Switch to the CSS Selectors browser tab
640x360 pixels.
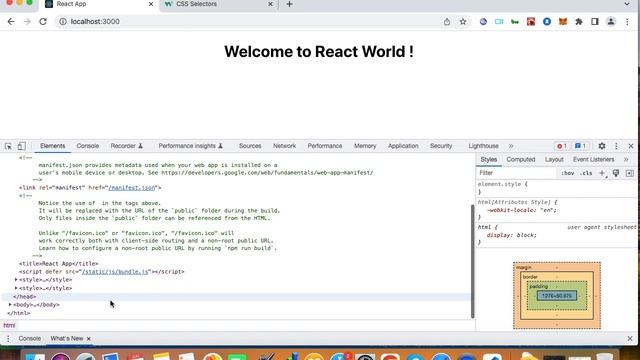pos(197,4)
